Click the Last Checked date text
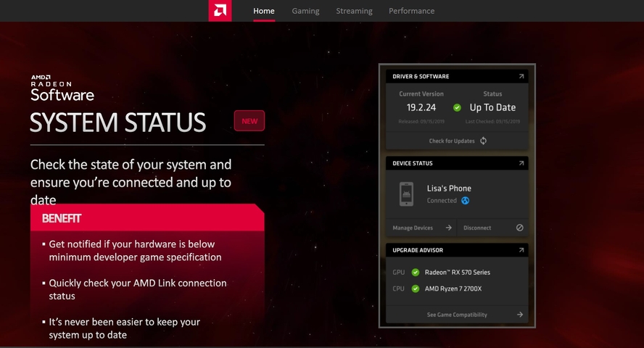644x348 pixels. pyautogui.click(x=492, y=122)
